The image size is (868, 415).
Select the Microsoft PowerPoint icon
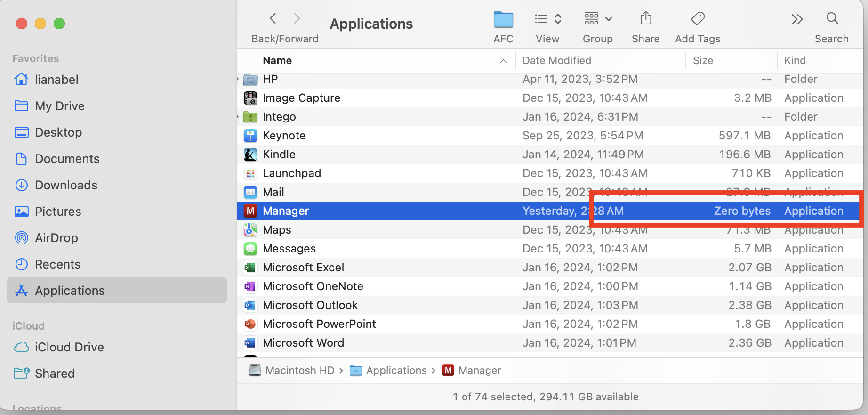pyautogui.click(x=250, y=324)
